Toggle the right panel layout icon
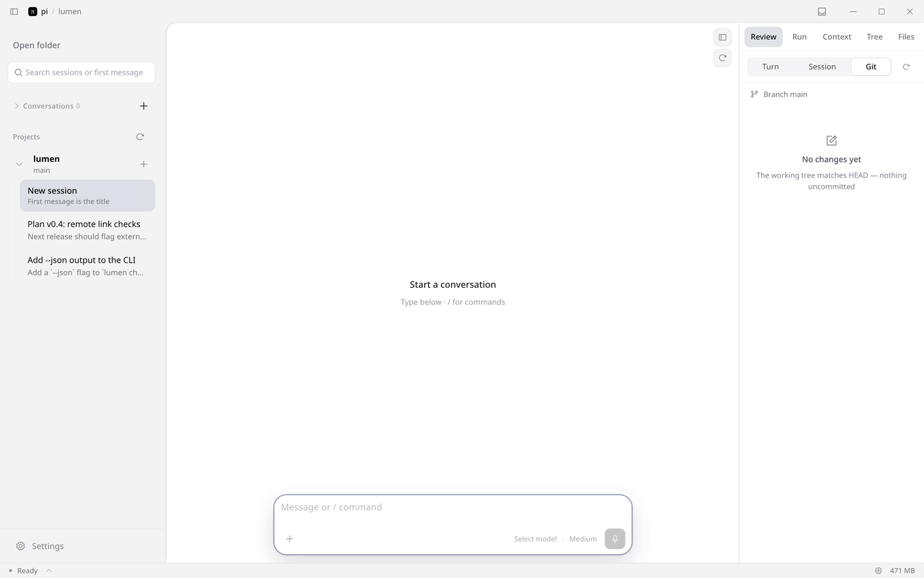The height and width of the screenshot is (578, 924). pyautogui.click(x=723, y=37)
